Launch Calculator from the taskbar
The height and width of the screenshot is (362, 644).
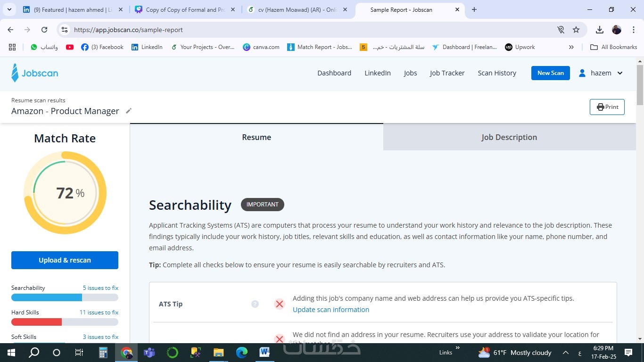pyautogui.click(x=103, y=353)
